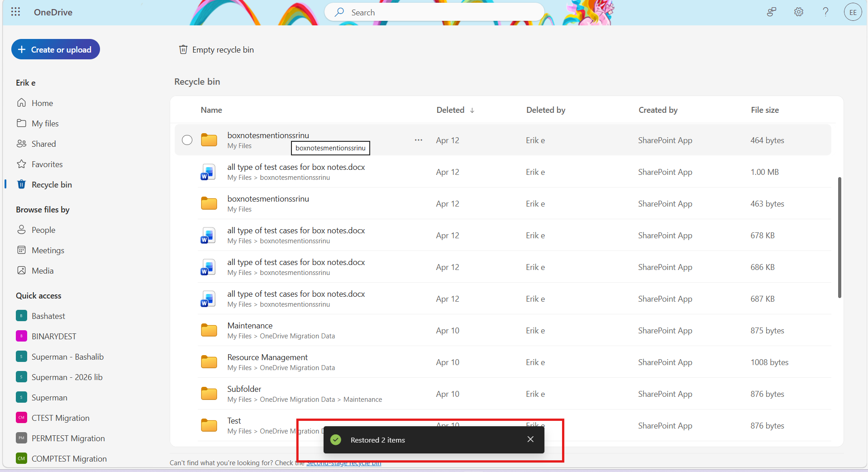Click the premium features icon beside settings
Viewport: 868px width, 472px height.
point(772,12)
